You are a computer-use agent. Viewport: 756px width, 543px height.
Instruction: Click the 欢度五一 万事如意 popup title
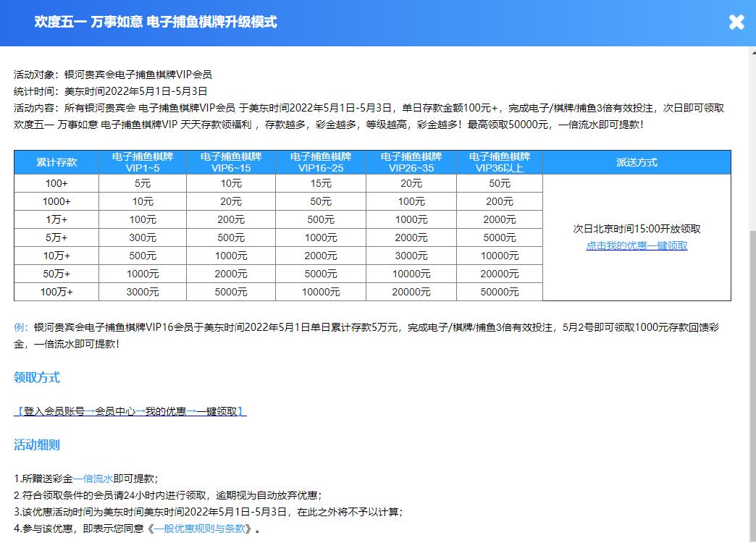point(156,22)
